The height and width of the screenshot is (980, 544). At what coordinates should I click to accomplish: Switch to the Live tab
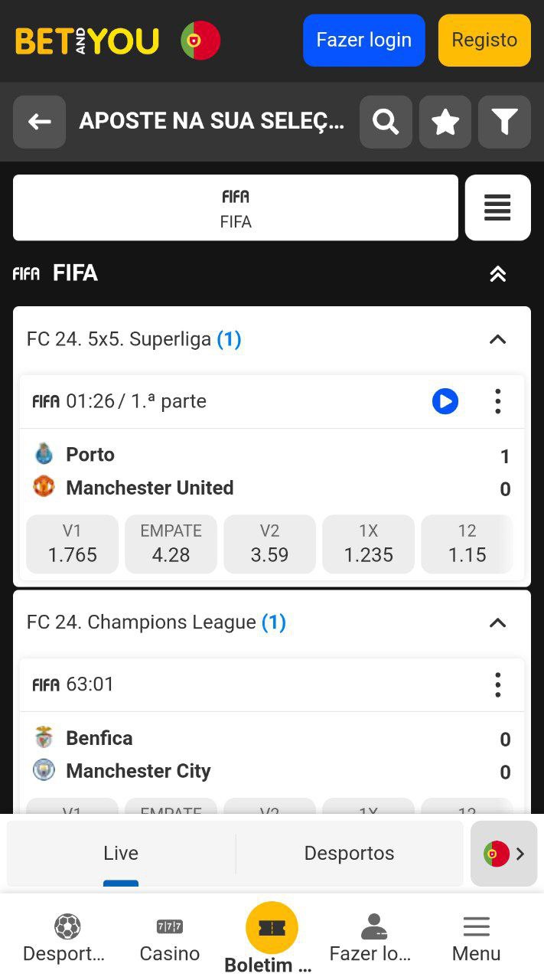(121, 853)
